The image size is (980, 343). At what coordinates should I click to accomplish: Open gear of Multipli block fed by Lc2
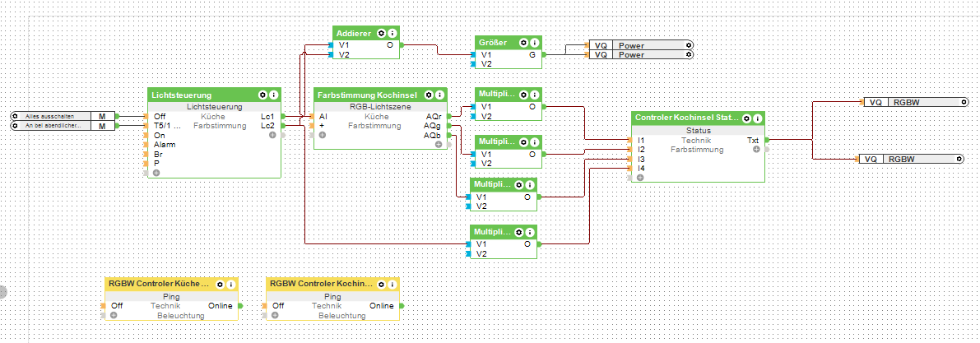coord(518,233)
